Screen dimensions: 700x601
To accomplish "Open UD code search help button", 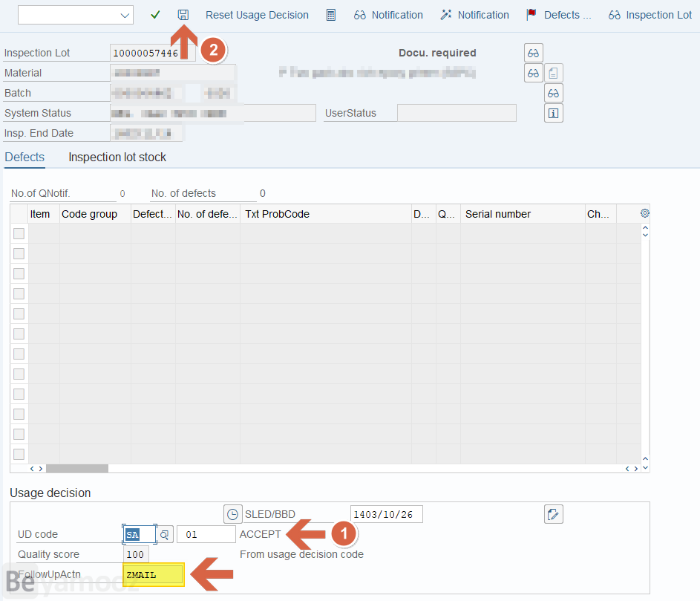I will 165,534.
